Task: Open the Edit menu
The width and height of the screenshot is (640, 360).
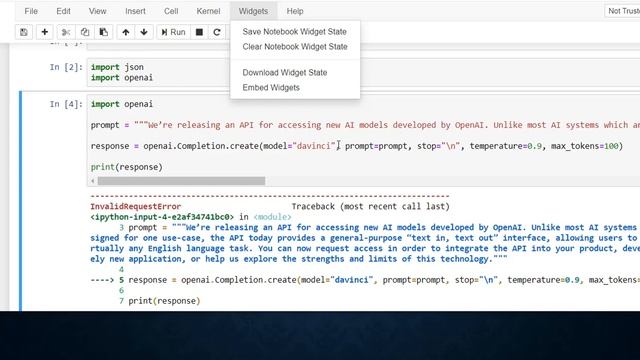Action: coord(63,11)
